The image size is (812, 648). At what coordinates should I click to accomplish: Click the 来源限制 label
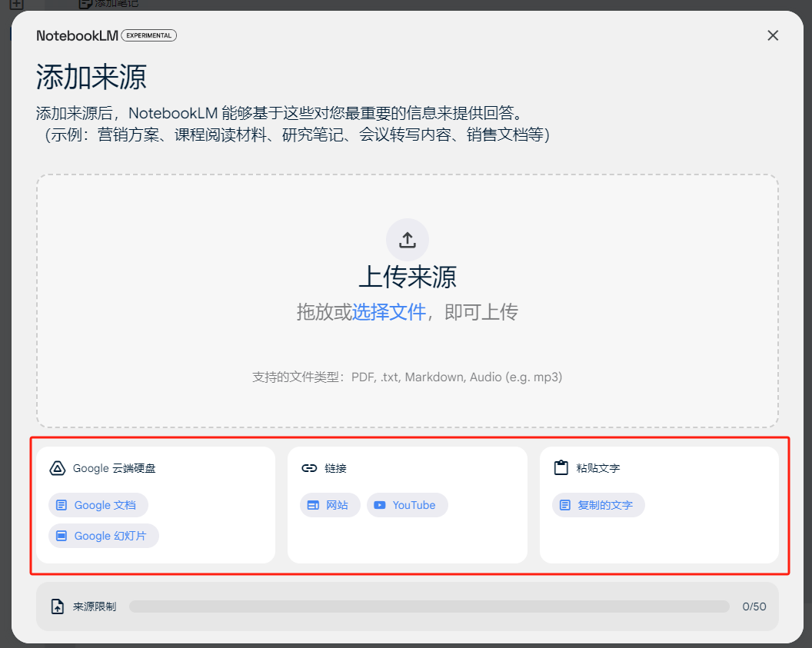click(x=95, y=606)
